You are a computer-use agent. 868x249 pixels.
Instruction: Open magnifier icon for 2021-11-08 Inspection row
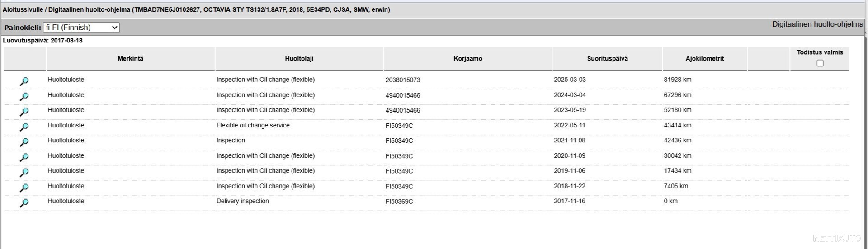(x=24, y=142)
